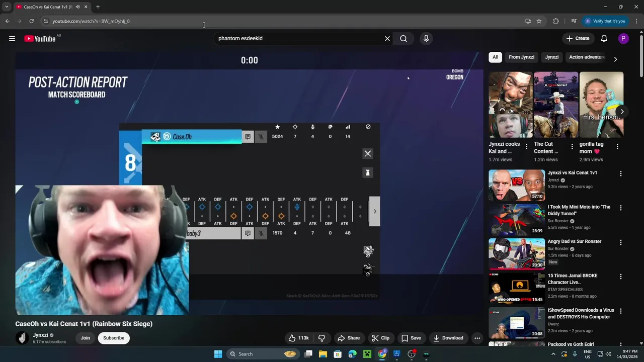Open options for 'Jynxzi cooks Kai' short
The image size is (644, 362).
[527, 147]
